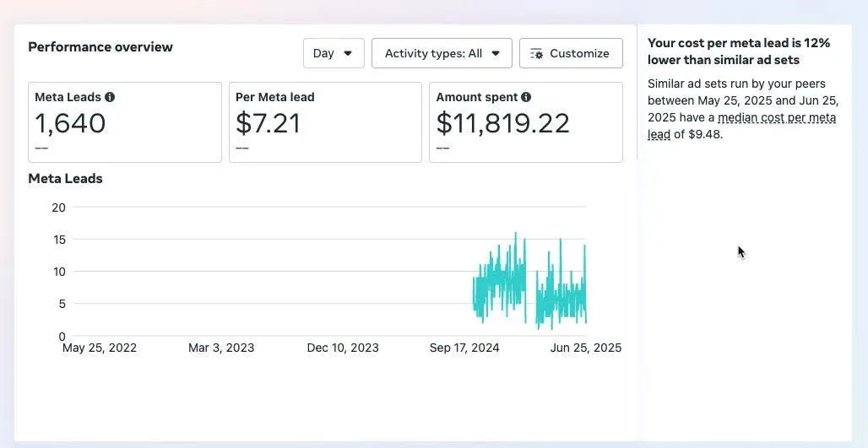Click the 15 value on the y-axis

[58, 240]
